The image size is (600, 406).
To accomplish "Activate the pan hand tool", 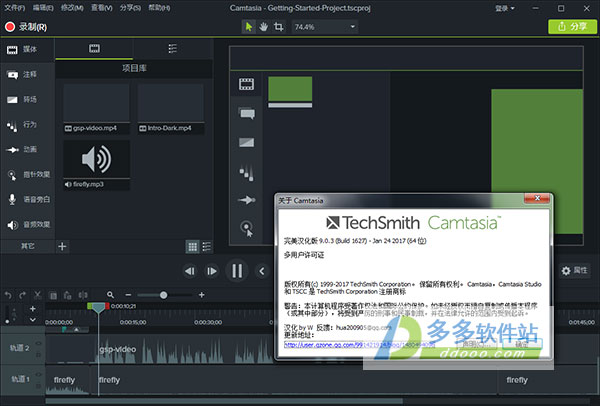I will pos(264,27).
